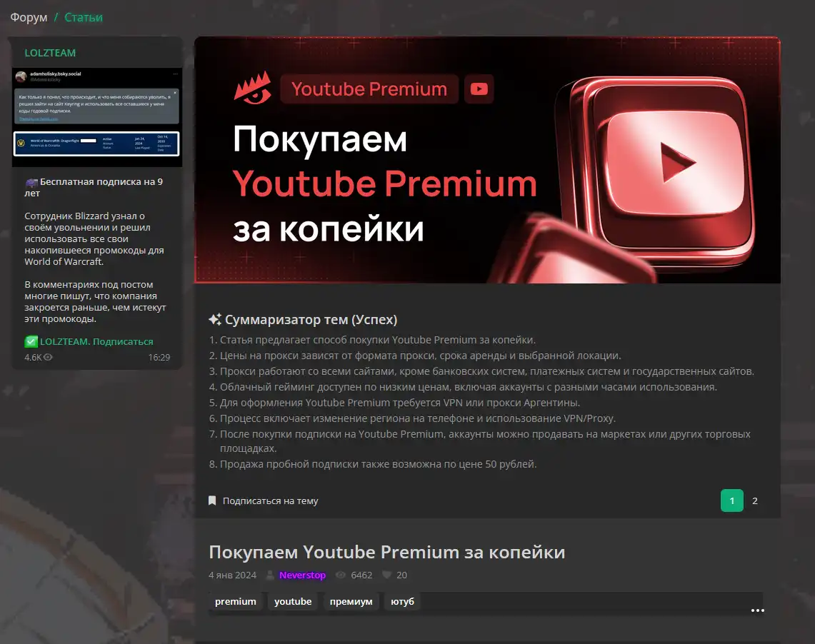
Task: Select the youtube tag
Action: coord(293,602)
